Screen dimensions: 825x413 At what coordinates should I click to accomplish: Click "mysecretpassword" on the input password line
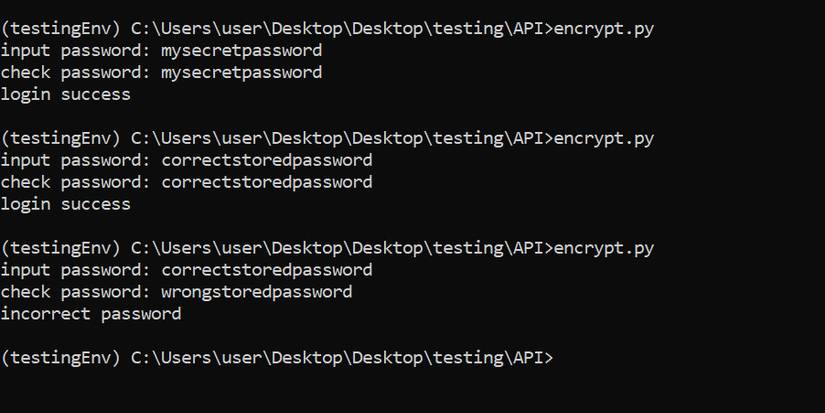pos(241,50)
